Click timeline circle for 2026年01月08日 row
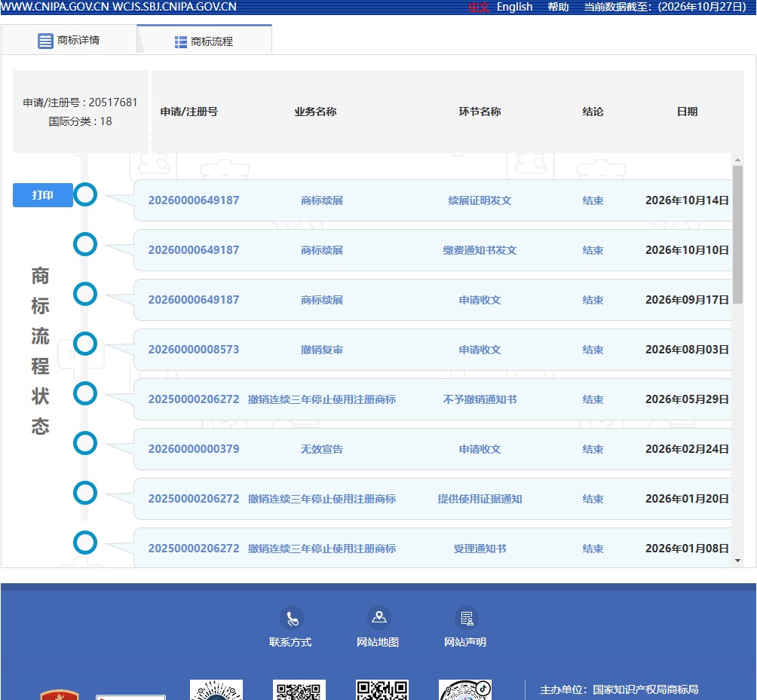The width and height of the screenshot is (757, 700). point(85,543)
